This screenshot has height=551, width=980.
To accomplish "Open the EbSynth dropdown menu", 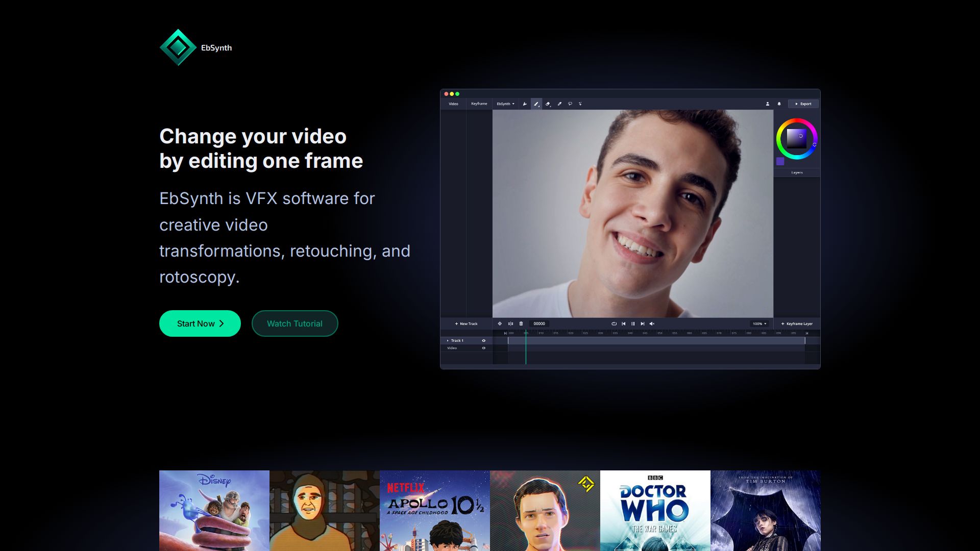I will click(505, 104).
